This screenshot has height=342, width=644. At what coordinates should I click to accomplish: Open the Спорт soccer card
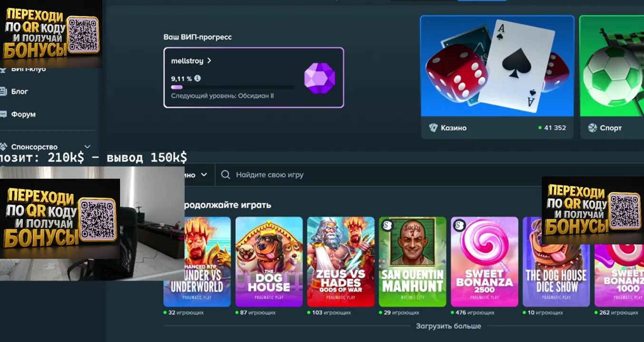point(612,66)
